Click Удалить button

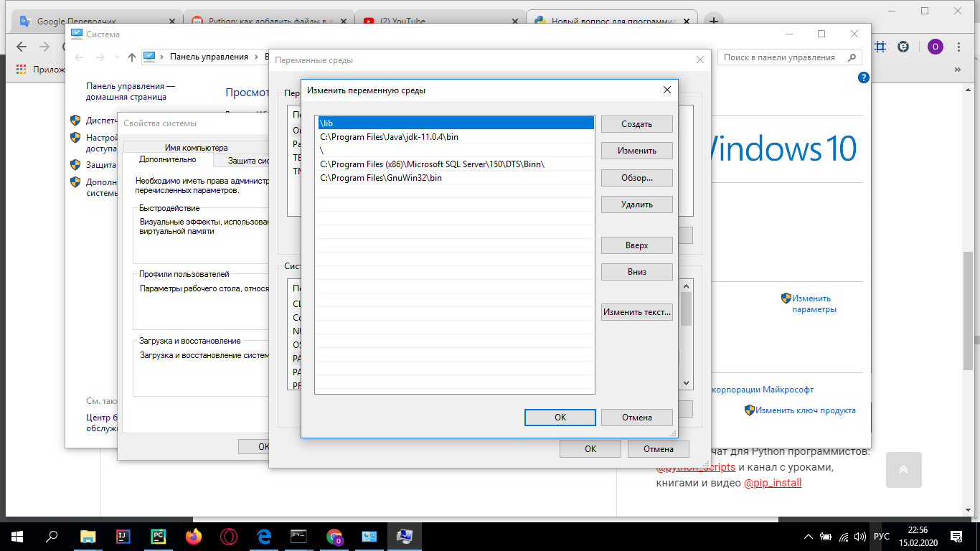point(636,204)
